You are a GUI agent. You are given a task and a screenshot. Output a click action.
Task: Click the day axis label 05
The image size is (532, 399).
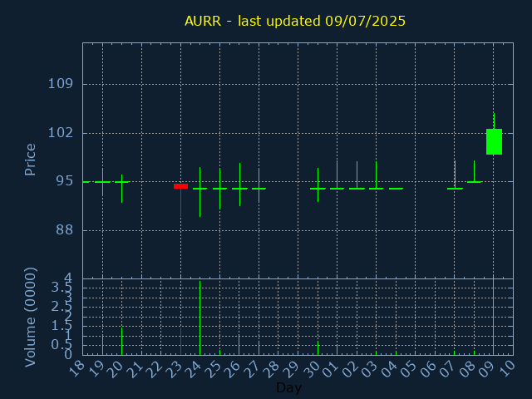tap(409, 368)
